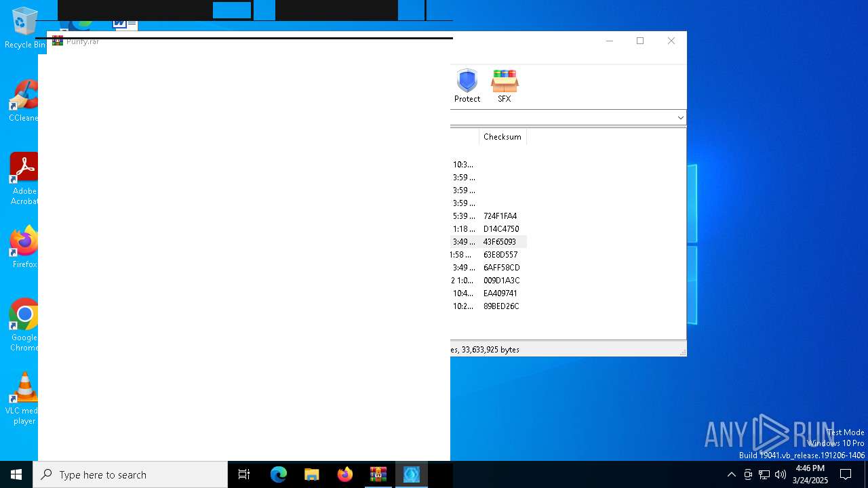Sort by the Checksum column header
This screenshot has height=488, width=868.
(502, 137)
